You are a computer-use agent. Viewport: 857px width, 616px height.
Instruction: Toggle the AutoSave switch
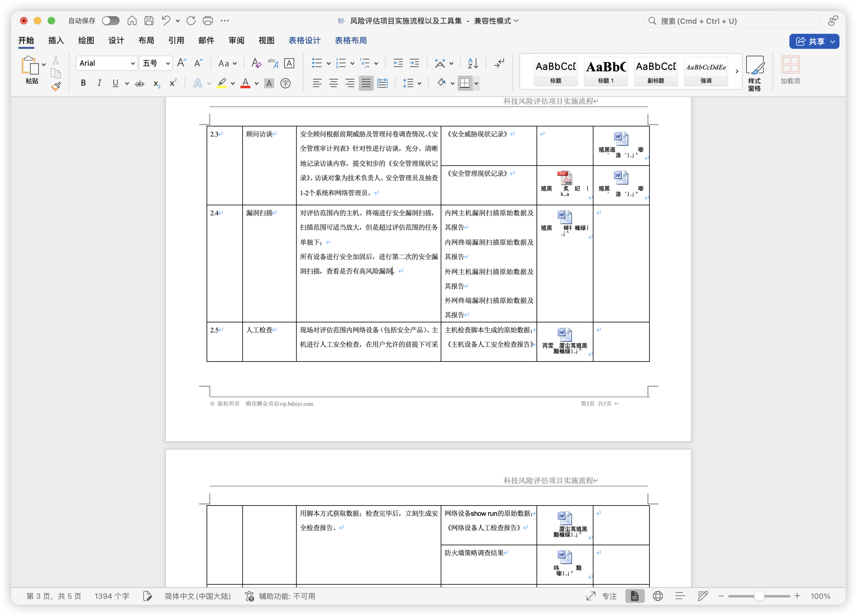point(111,21)
